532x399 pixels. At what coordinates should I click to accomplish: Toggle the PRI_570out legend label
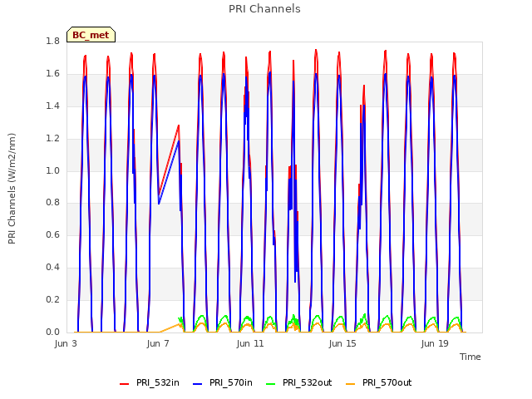[387, 382]
